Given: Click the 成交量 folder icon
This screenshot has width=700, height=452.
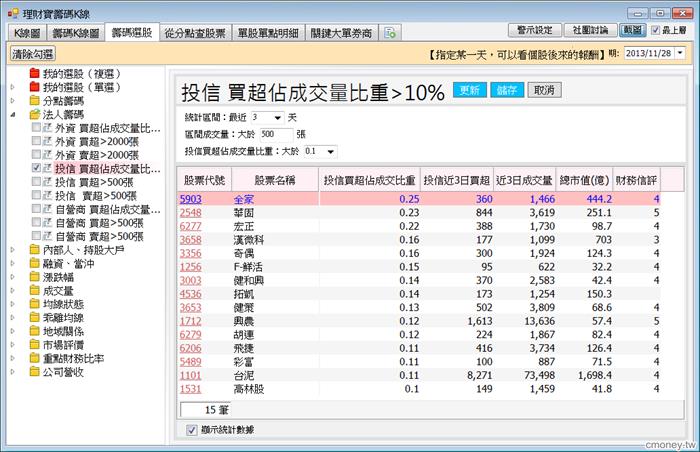Looking at the screenshot, I should point(34,290).
